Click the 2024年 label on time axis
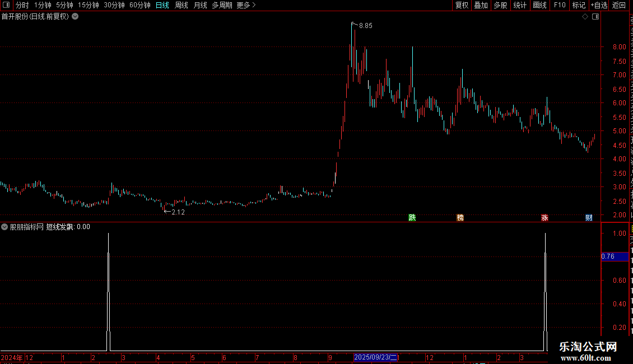This screenshot has width=633, height=364. 12,357
